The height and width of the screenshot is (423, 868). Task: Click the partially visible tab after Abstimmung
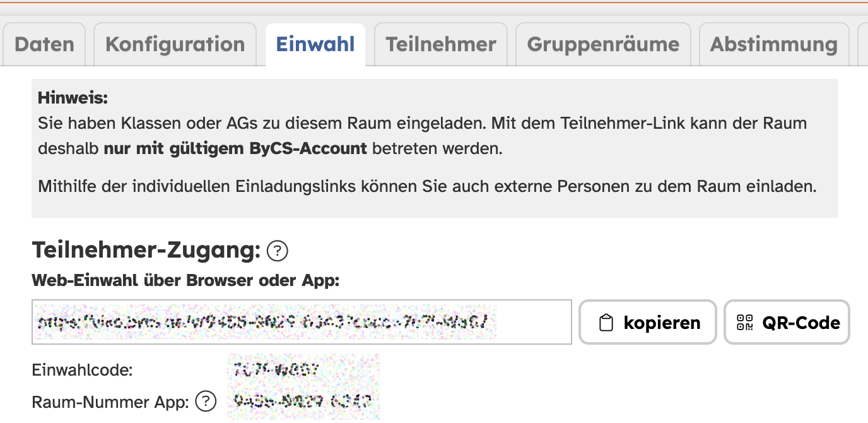coord(862,44)
